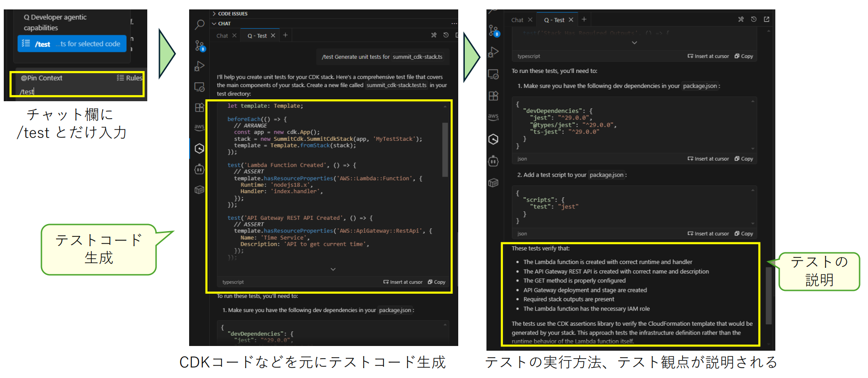This screenshot has height=378, width=868.
Task: Insert the devDependencies json block at cursor
Action: point(708,159)
